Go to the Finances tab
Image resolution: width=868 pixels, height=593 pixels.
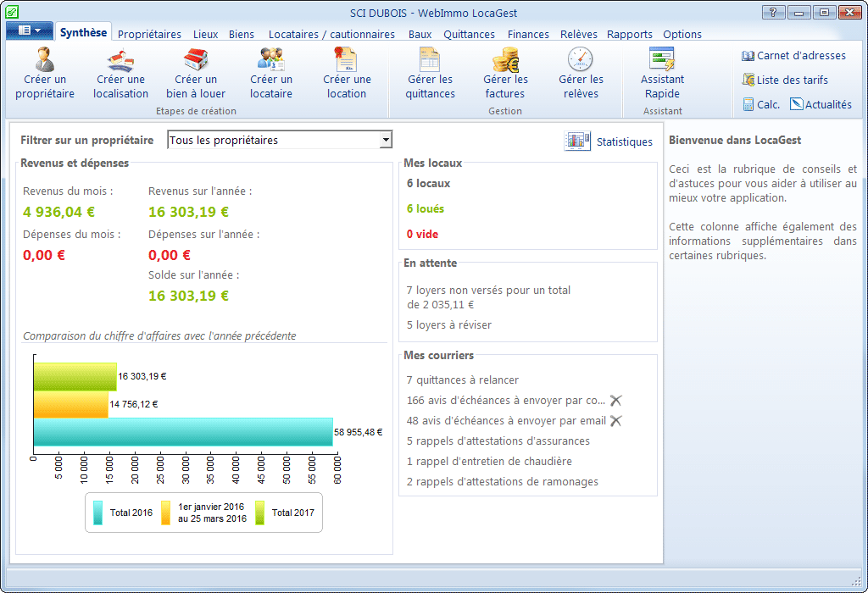point(527,35)
